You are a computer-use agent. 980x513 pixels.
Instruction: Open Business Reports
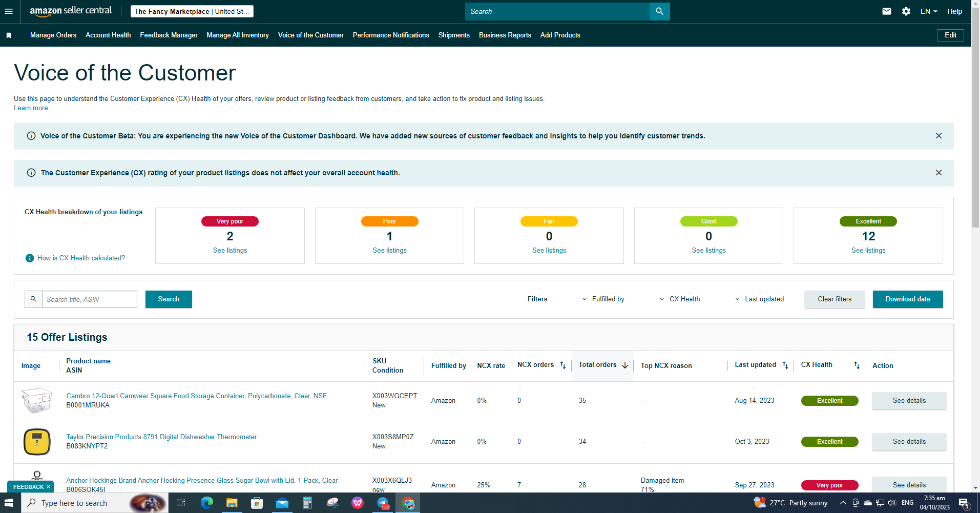pos(505,35)
